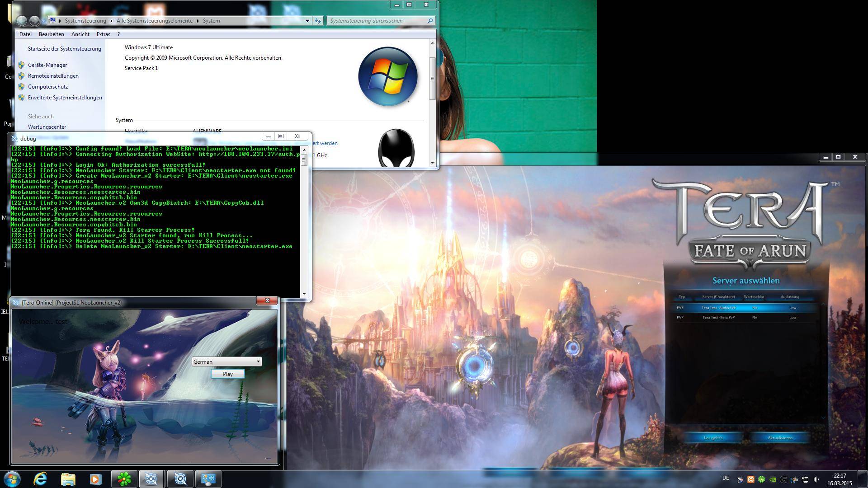Open the green ICQ flower tray icon
The image size is (868, 488).
coord(762,479)
